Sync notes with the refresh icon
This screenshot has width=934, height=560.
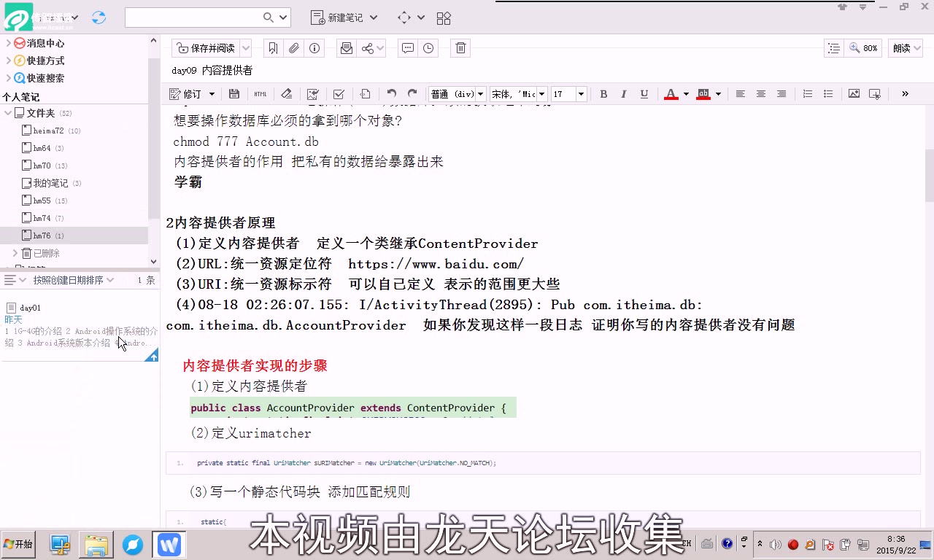[x=99, y=17]
